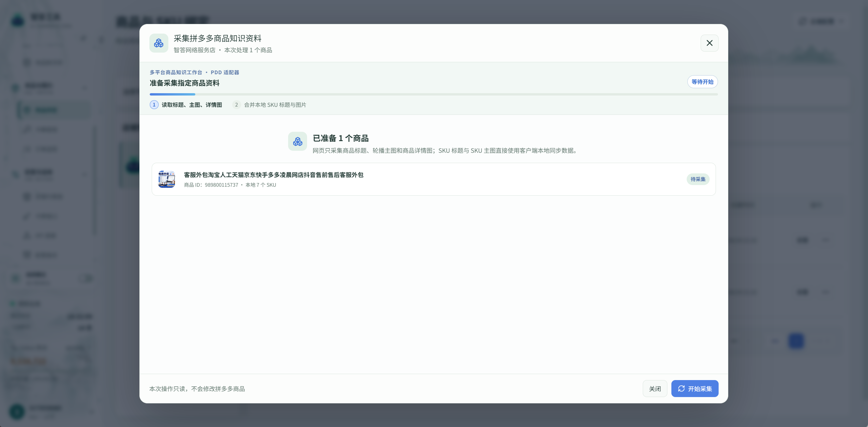Click the dialog header cube icon
The height and width of the screenshot is (427, 868).
pyautogui.click(x=159, y=43)
